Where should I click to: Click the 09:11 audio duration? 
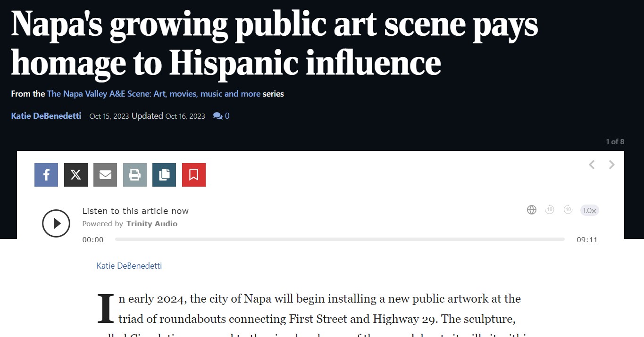(x=587, y=240)
